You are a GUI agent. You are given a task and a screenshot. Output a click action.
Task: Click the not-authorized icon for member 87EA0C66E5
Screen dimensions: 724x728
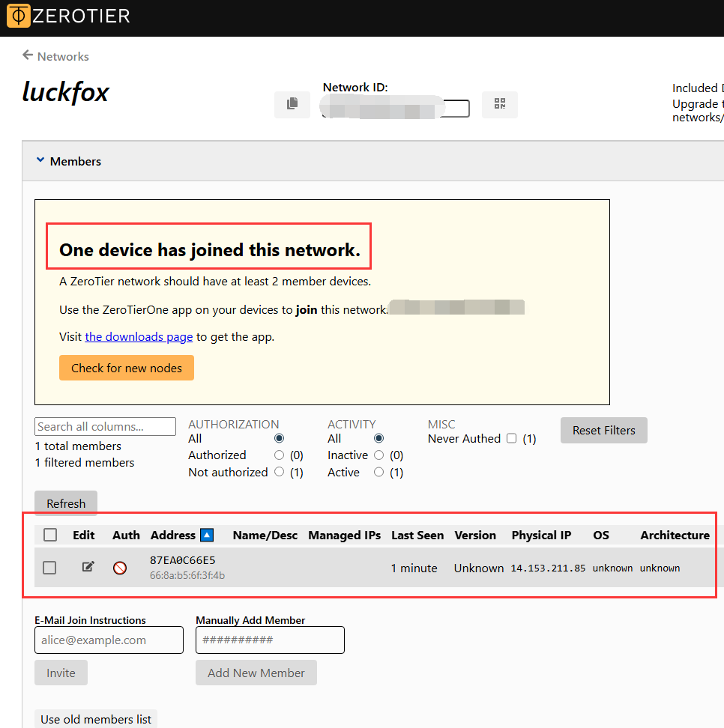(120, 568)
